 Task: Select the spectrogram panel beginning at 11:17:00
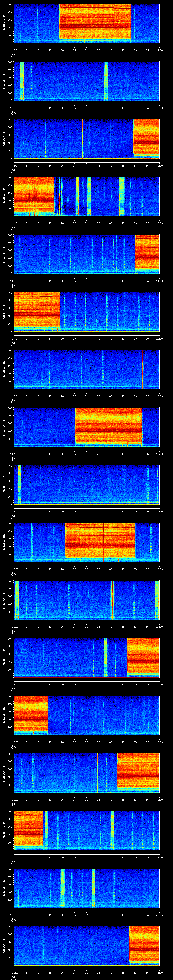click(x=86, y=81)
